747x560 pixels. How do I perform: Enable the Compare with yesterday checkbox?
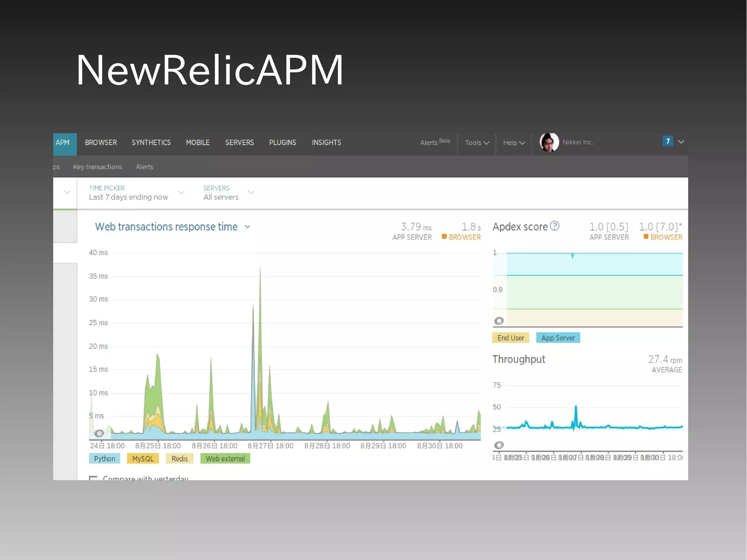(93, 478)
